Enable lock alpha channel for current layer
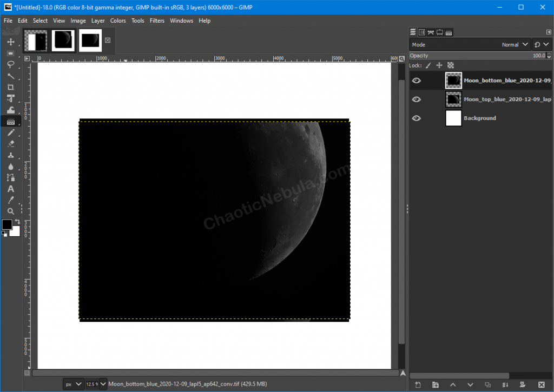This screenshot has width=554, height=392. coord(451,65)
